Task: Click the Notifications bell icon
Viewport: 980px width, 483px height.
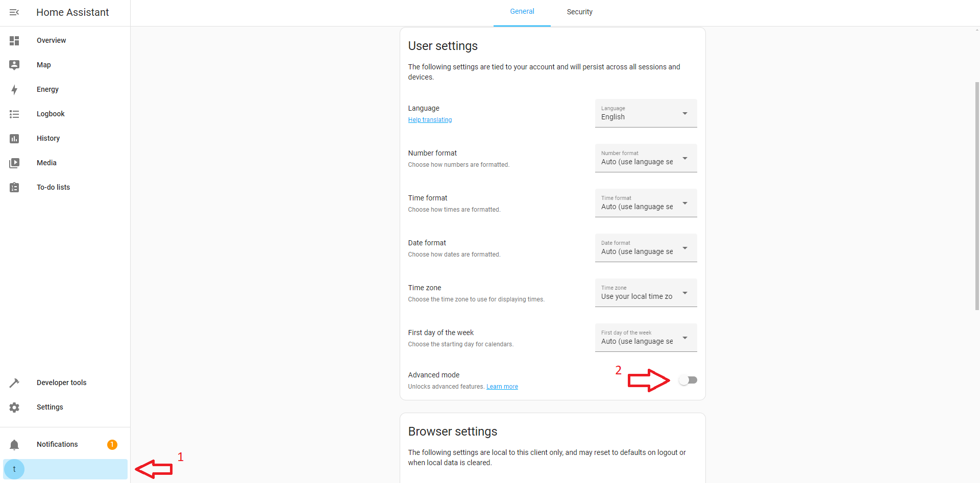Action: click(14, 445)
